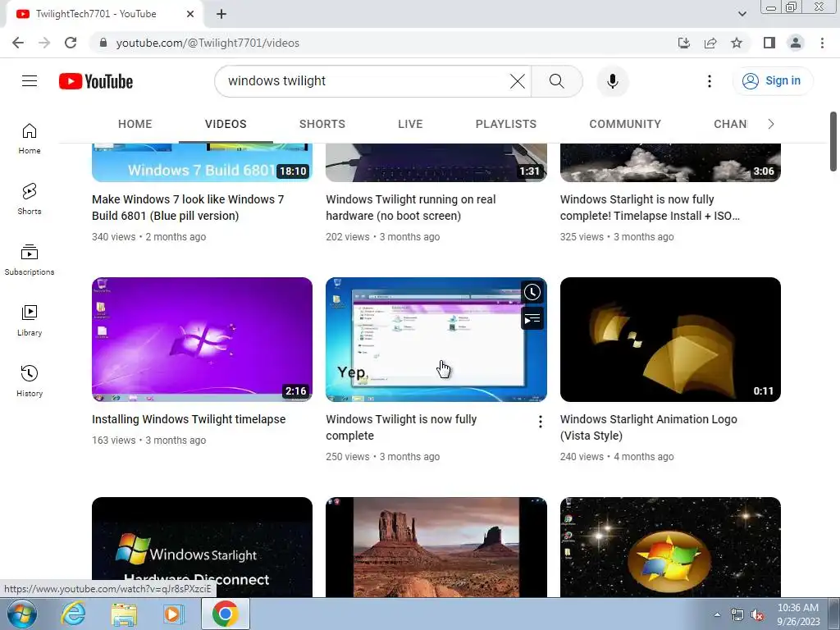The image size is (840, 630).
Task: Click the magnifier search button
Action: tap(557, 81)
